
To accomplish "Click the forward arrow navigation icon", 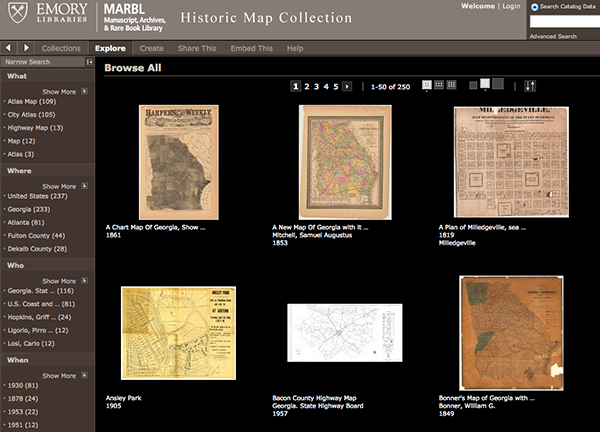I will (25, 47).
